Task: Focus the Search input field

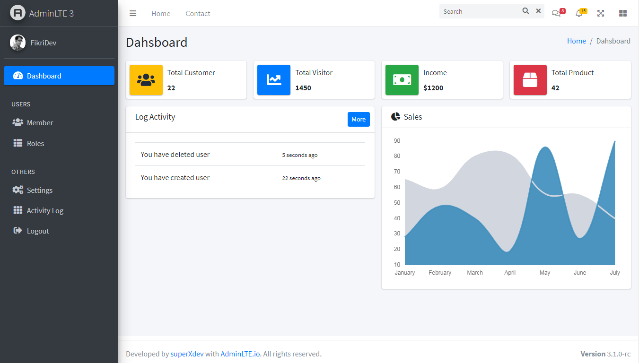Action: tap(479, 11)
